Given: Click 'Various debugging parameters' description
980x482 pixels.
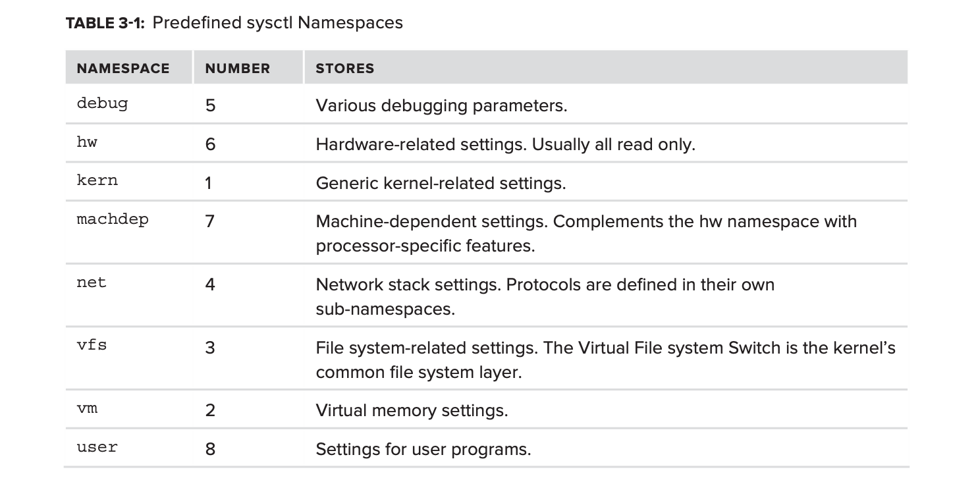Looking at the screenshot, I should 441,105.
